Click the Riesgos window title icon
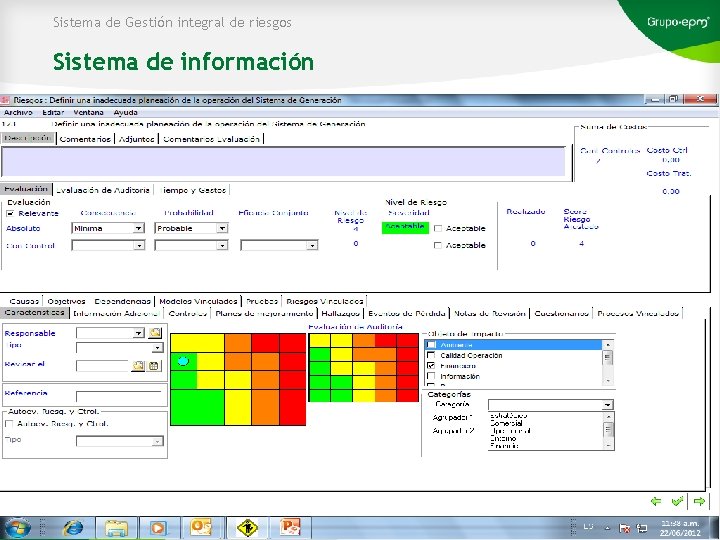The width and height of the screenshot is (720, 540). [6, 100]
